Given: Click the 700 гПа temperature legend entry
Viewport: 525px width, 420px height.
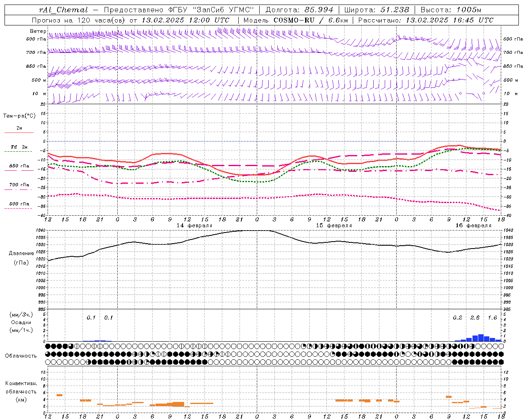Looking at the screenshot, I should click(19, 185).
